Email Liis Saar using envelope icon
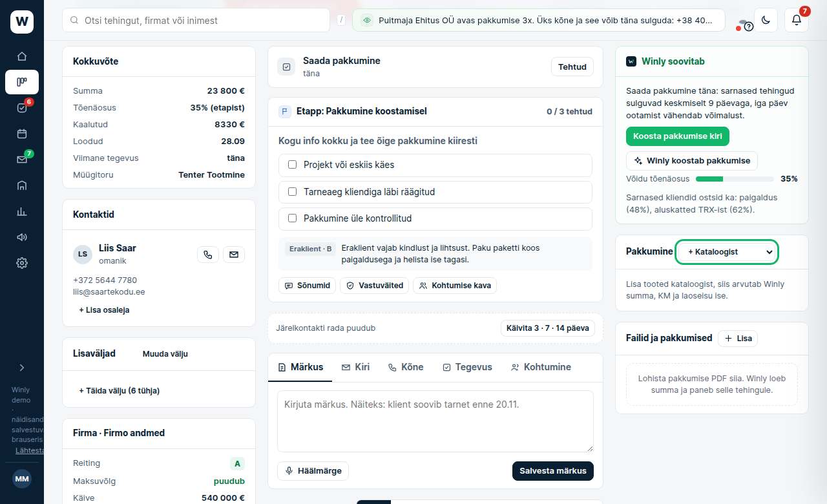Viewport: 827px width, 504px height. point(234,255)
